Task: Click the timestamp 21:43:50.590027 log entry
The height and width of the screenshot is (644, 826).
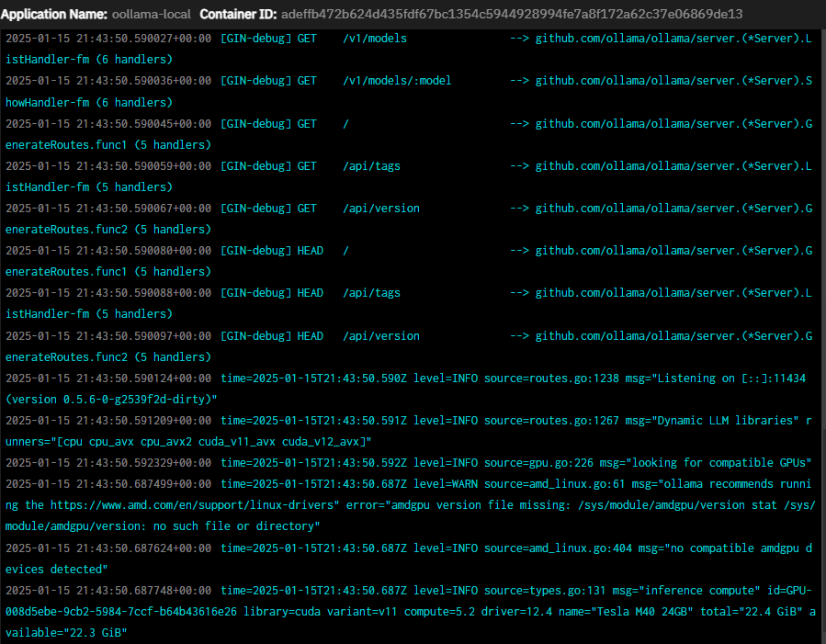Action: tap(108, 39)
